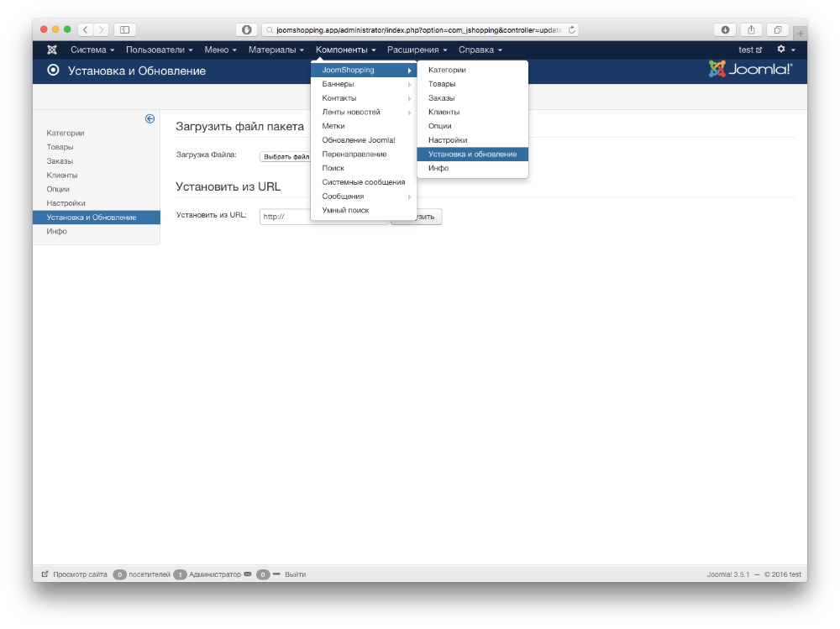Open the Система dropdown menu
The image size is (840, 629).
click(92, 50)
